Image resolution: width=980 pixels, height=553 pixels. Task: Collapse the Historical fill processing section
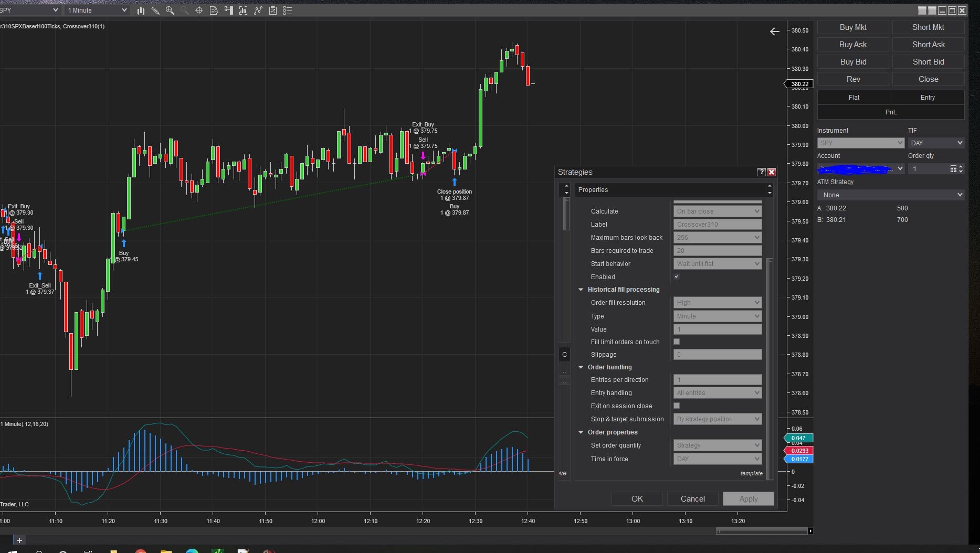pyautogui.click(x=581, y=290)
